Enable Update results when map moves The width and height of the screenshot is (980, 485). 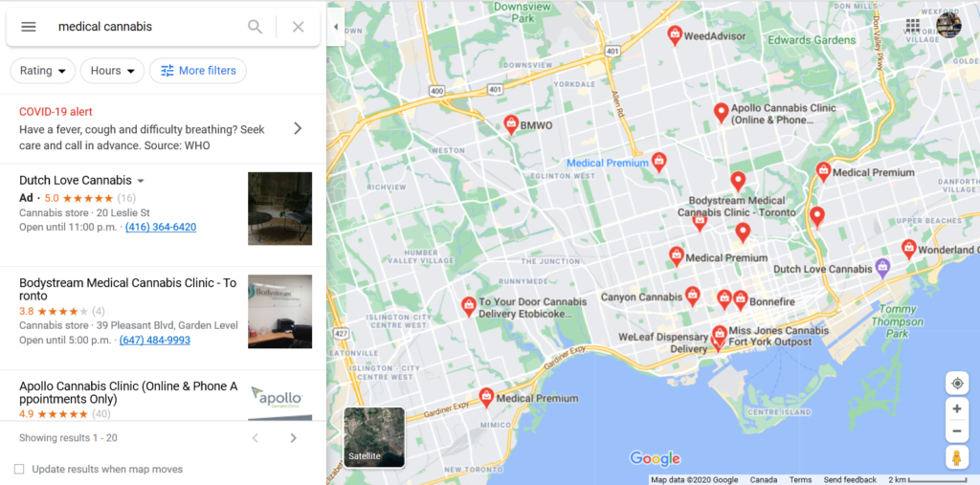[x=19, y=469]
